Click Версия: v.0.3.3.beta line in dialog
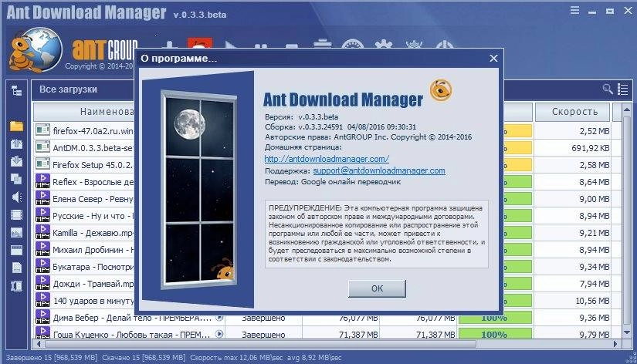The image size is (637, 364). 301,117
